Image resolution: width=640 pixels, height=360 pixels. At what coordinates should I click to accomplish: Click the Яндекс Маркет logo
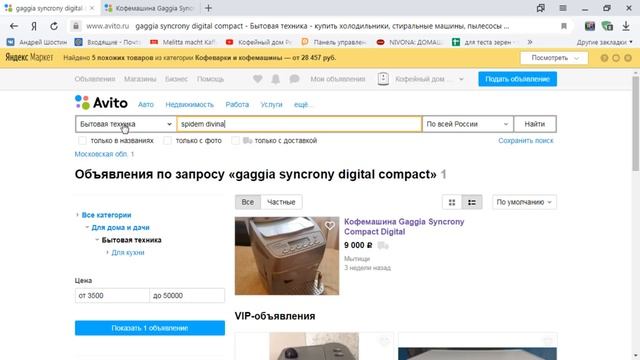(29, 58)
